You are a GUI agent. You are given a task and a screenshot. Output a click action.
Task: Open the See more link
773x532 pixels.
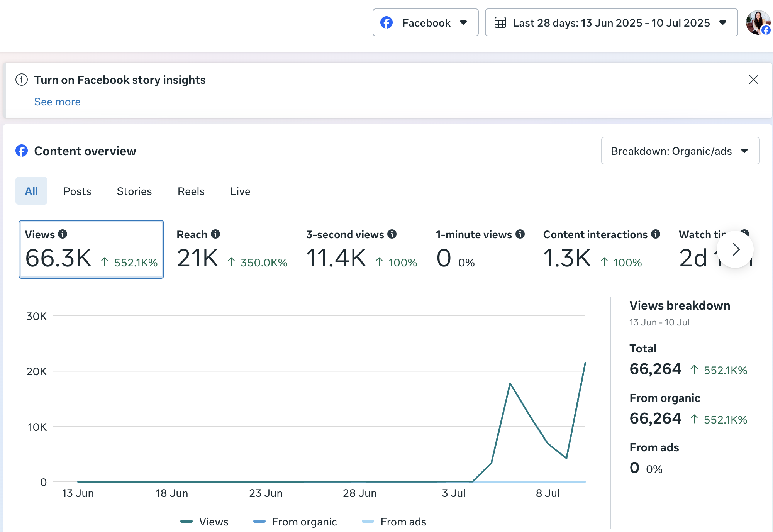(x=57, y=102)
